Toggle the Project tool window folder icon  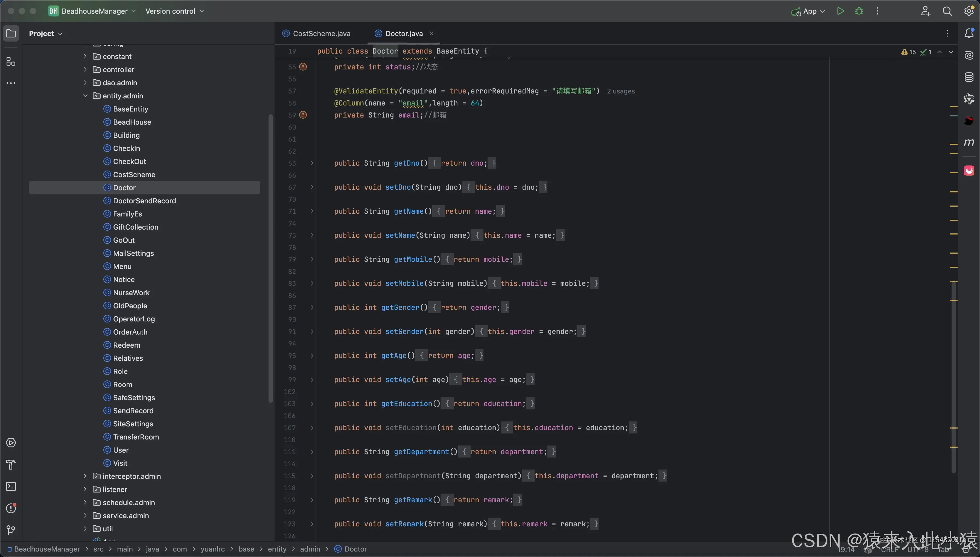point(11,34)
